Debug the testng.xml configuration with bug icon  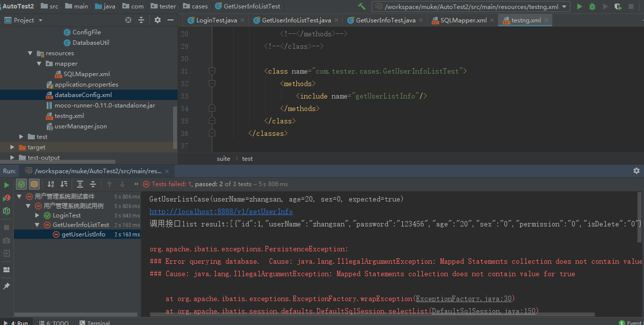(x=592, y=6)
